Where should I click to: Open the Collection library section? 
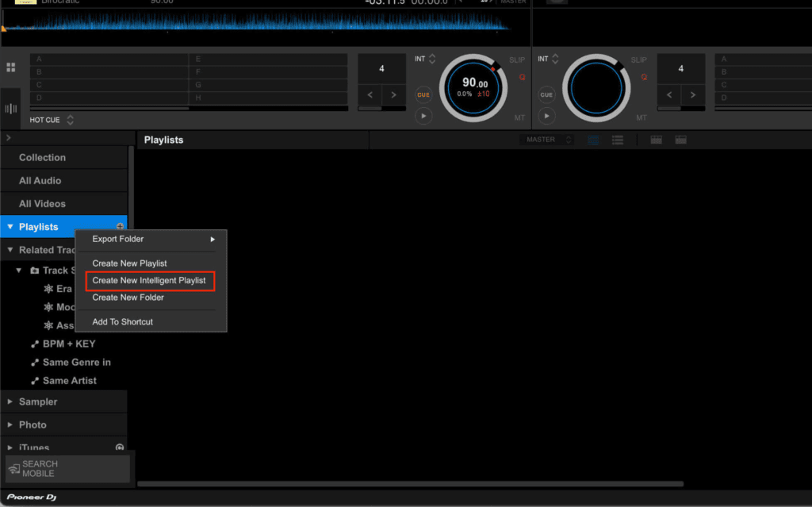click(43, 158)
